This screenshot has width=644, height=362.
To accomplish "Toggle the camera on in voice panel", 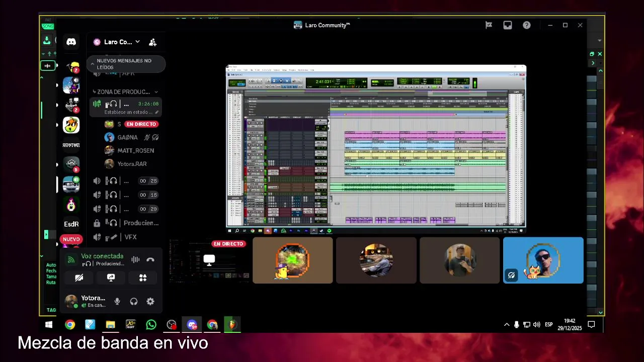I will point(79,278).
